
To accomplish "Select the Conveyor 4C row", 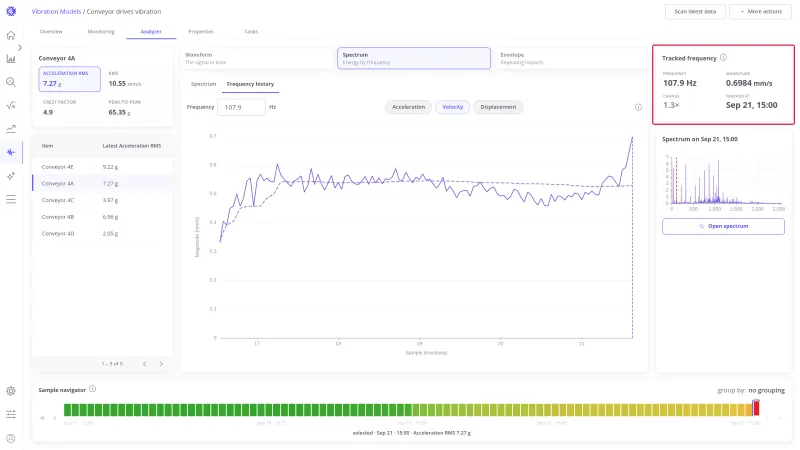I will click(x=103, y=200).
